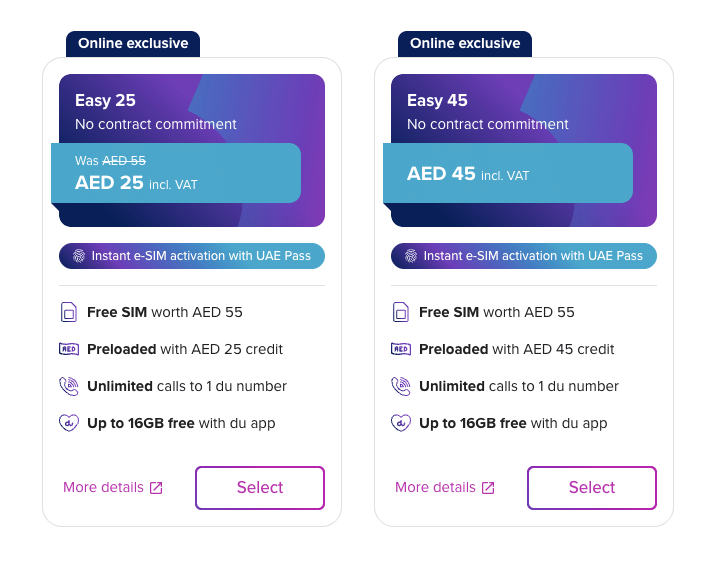The height and width of the screenshot is (568, 714).
Task: Click the SIM card icon in Easy 45
Action: point(401,312)
